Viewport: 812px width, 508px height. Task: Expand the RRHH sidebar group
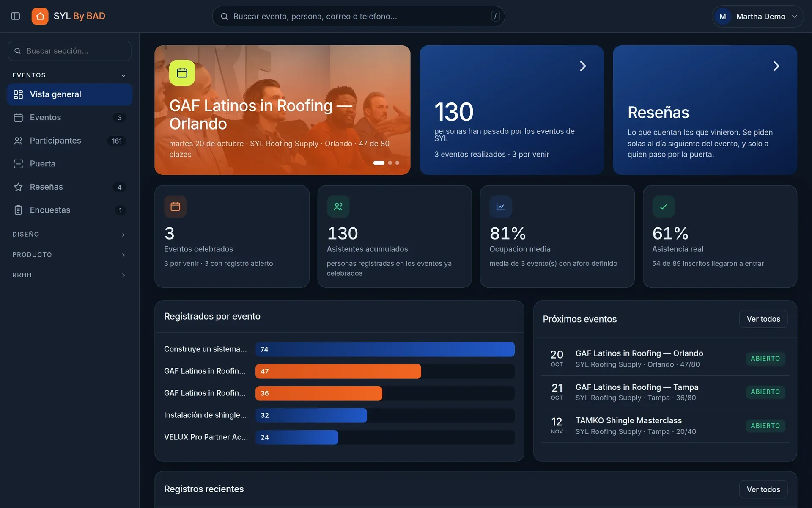[x=70, y=275]
